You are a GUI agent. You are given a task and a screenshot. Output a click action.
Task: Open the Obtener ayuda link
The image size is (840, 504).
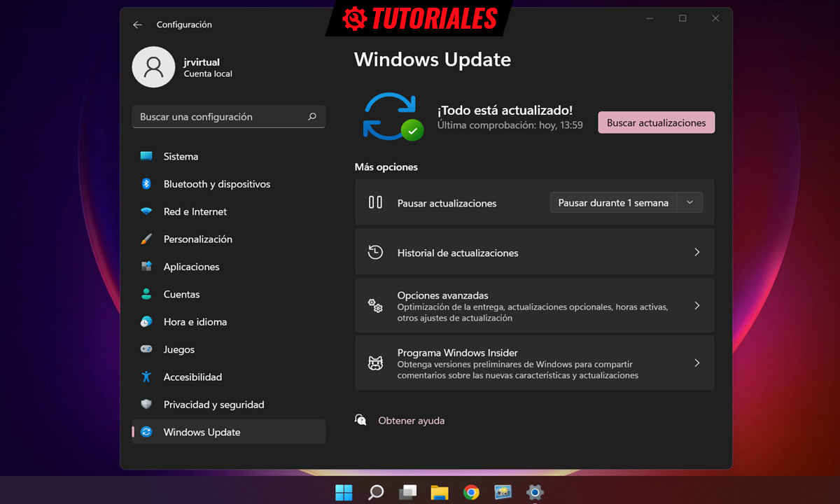coord(411,420)
